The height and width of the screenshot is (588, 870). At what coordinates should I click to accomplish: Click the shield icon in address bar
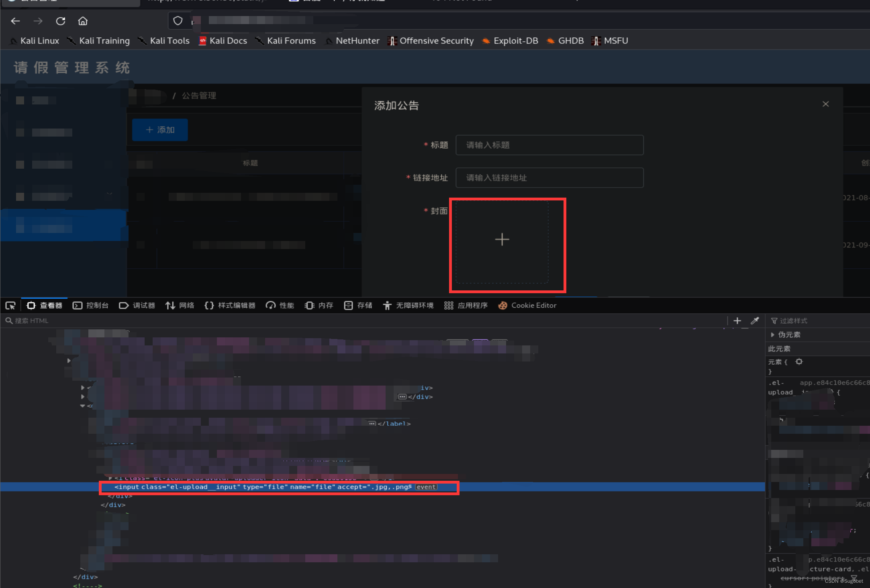click(x=178, y=21)
